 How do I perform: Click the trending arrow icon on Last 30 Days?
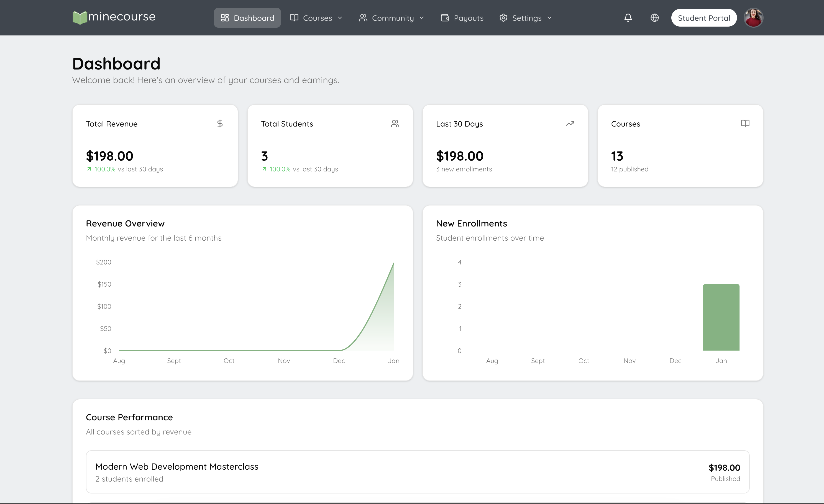click(570, 124)
